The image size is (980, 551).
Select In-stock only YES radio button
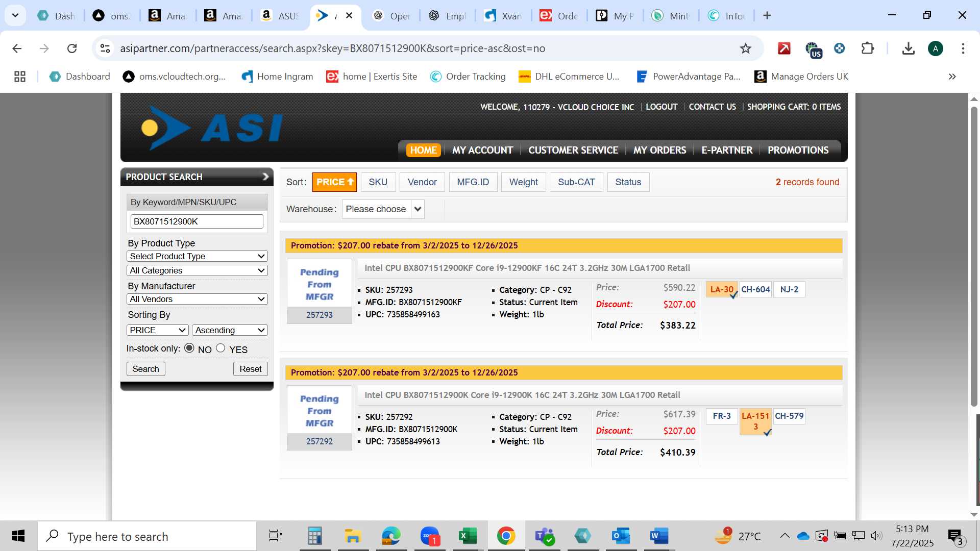[220, 348]
